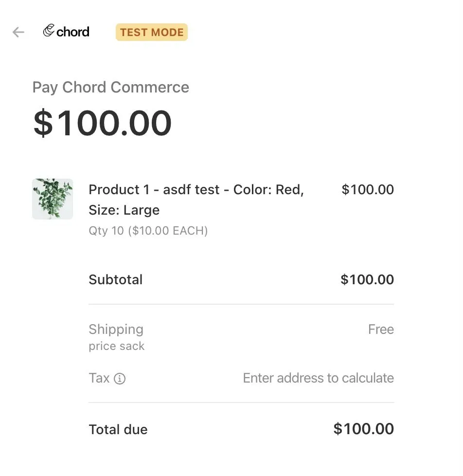Viewport: 463px width, 476px height.
Task: Click the TEST MODE badge
Action: click(152, 32)
